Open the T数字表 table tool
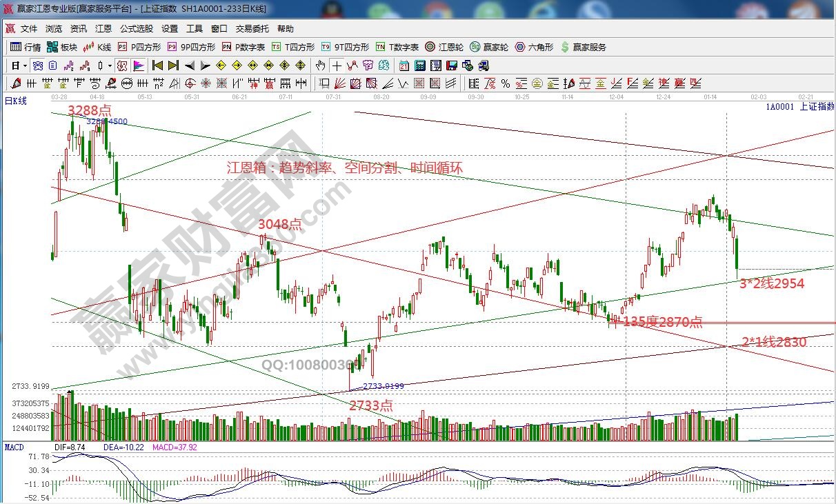This screenshot has height=504, width=836. point(397,47)
